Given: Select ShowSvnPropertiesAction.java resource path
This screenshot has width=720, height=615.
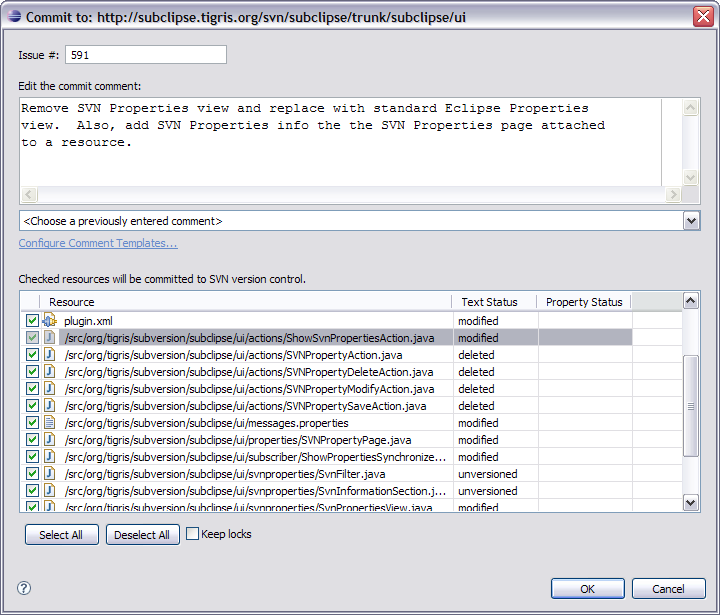Looking at the screenshot, I should click(249, 338).
